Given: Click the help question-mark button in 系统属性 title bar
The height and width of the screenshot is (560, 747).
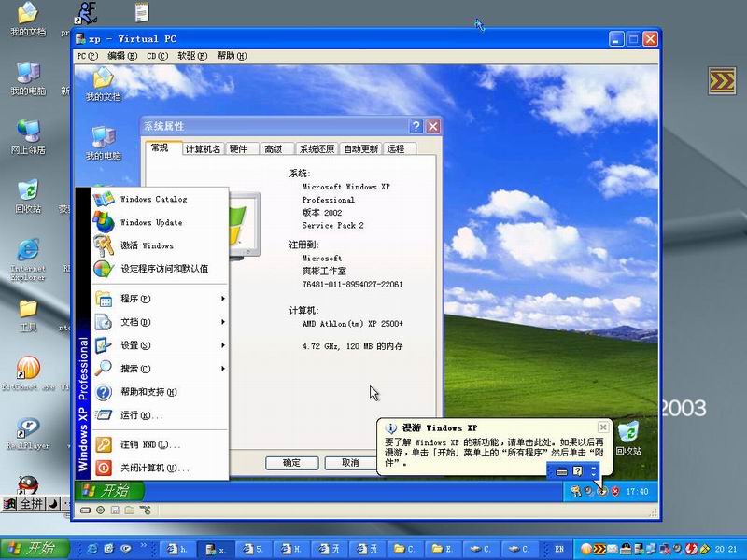Looking at the screenshot, I should 416,126.
